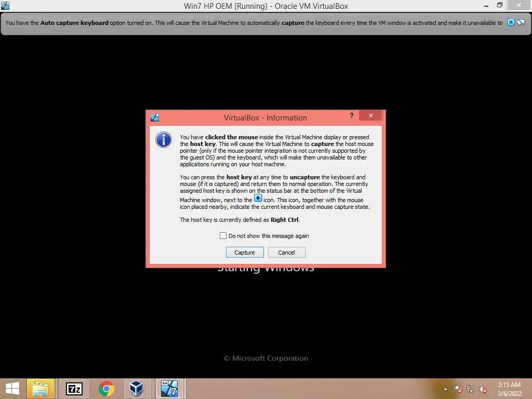The height and width of the screenshot is (399, 532).
Task: Open the Action Center flag icon
Action: (x=458, y=389)
